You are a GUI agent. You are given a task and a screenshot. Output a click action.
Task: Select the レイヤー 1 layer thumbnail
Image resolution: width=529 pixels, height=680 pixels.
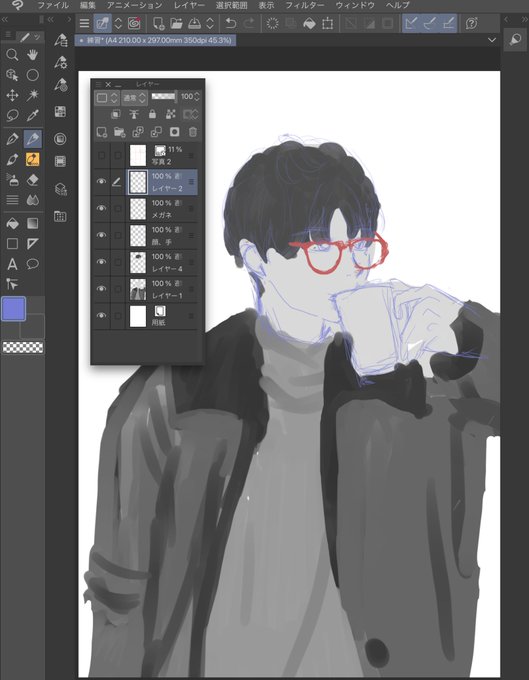click(x=138, y=289)
